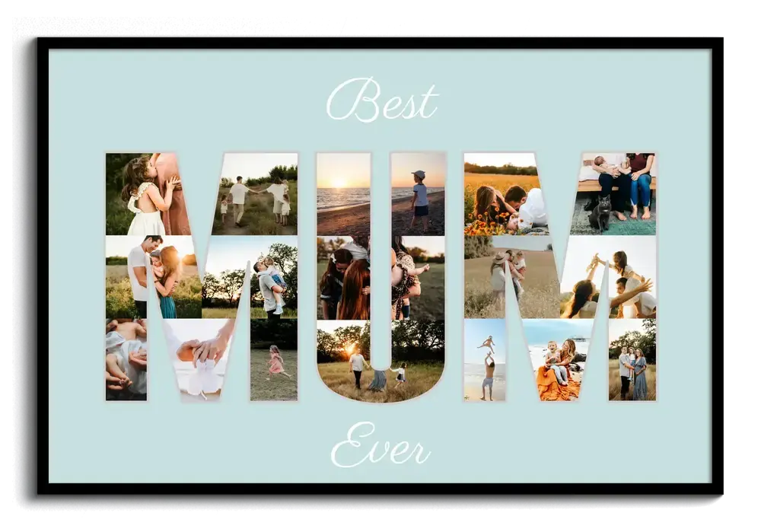Open photo of family with woman in blue dress
The image size is (761, 532).
click(632, 360)
